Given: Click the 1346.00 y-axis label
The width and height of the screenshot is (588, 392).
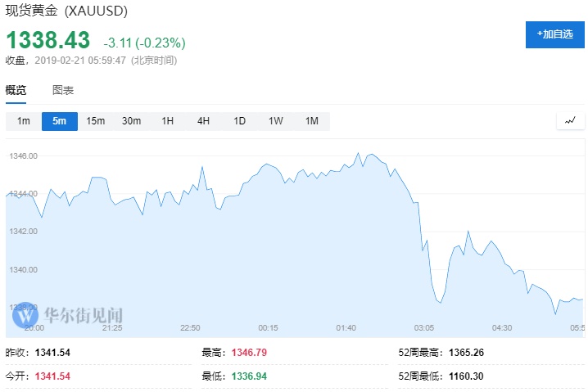Looking at the screenshot, I should pos(24,155).
